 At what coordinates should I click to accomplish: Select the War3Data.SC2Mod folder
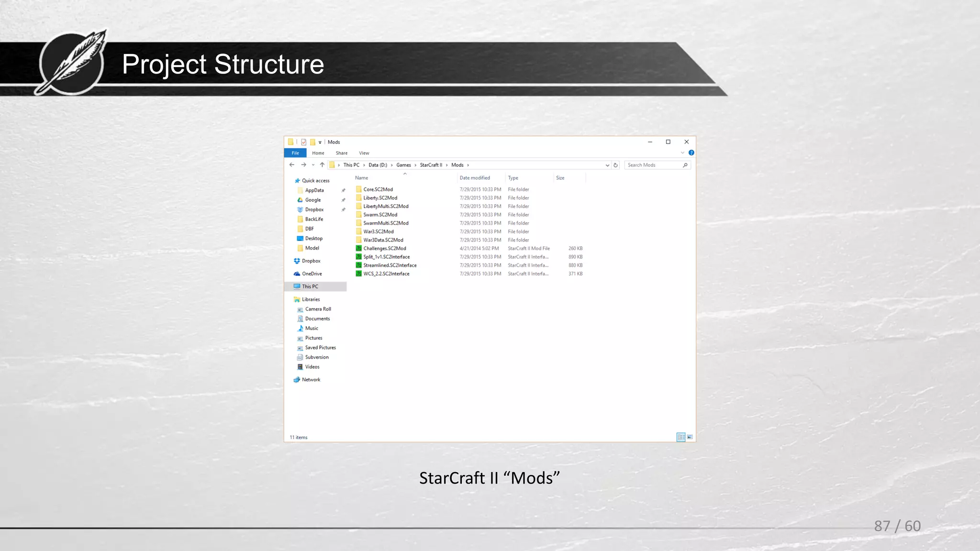point(383,240)
